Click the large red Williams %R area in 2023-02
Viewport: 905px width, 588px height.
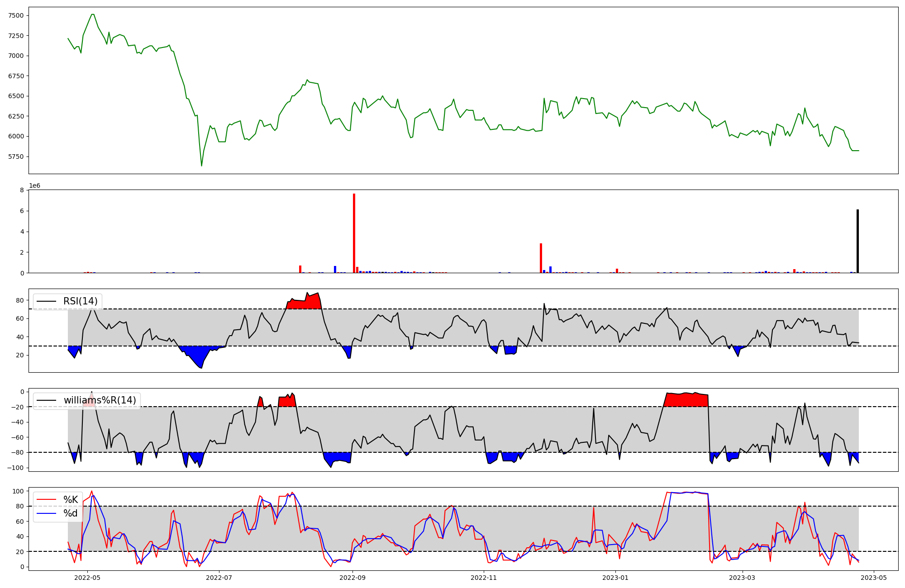click(x=686, y=400)
